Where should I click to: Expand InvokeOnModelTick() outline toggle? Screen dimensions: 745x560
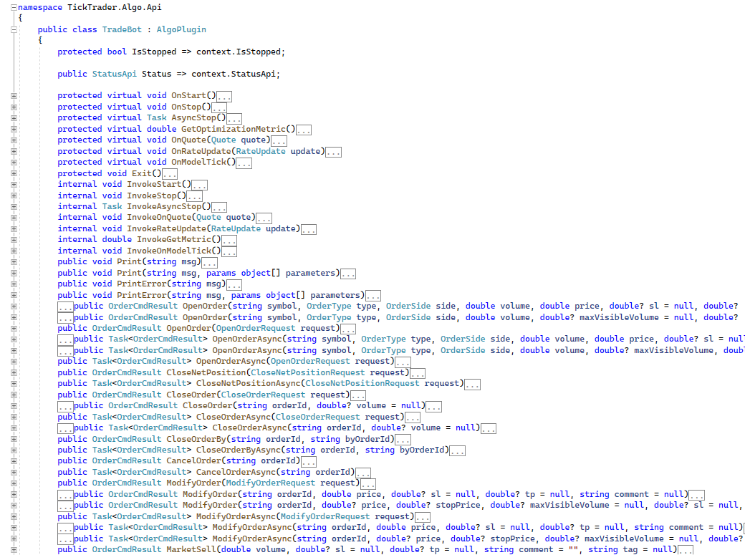[x=14, y=251]
